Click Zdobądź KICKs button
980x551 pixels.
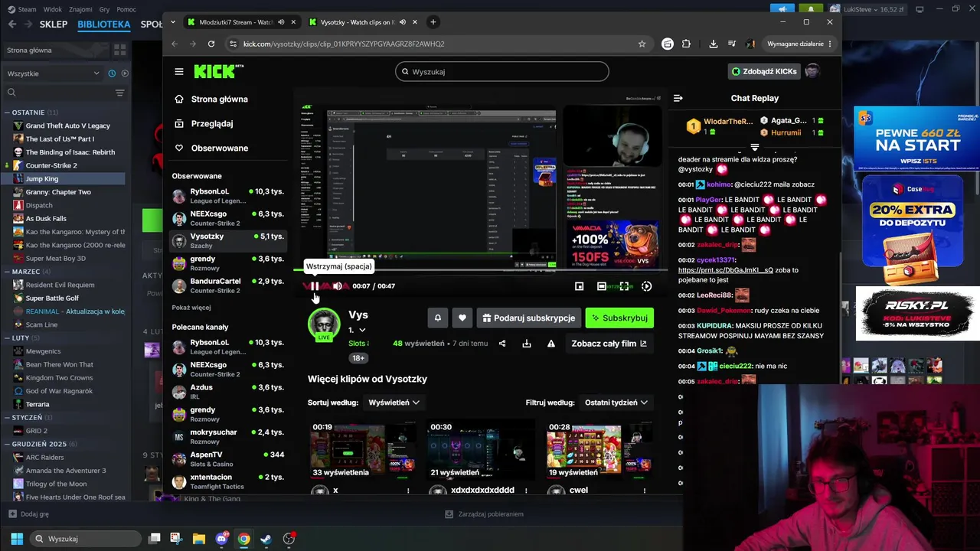764,71
